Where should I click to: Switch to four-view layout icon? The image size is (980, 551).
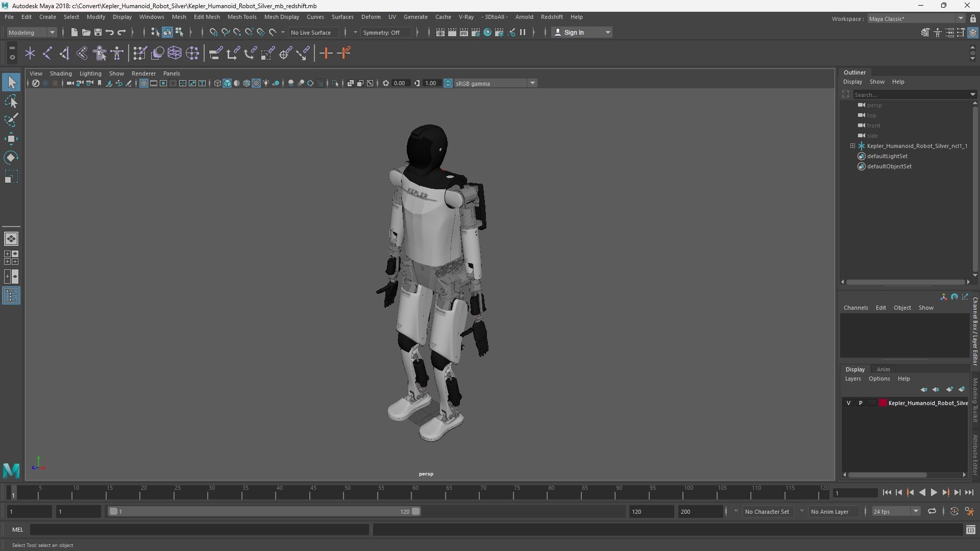11,258
